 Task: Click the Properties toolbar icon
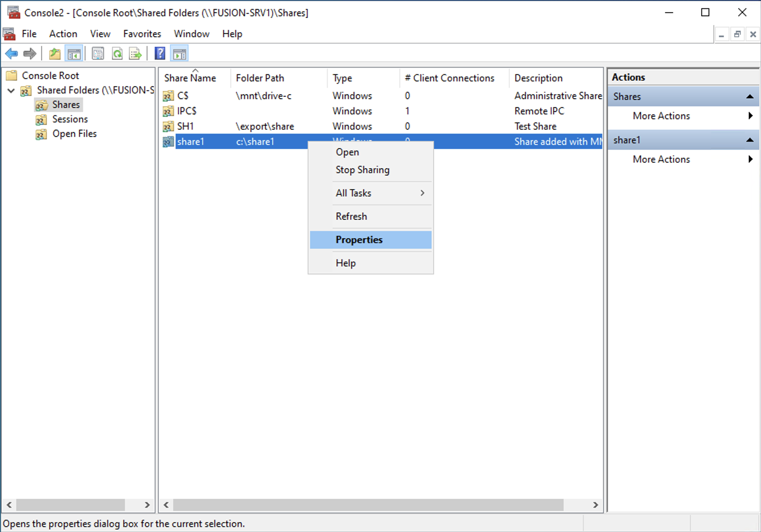tap(98, 54)
